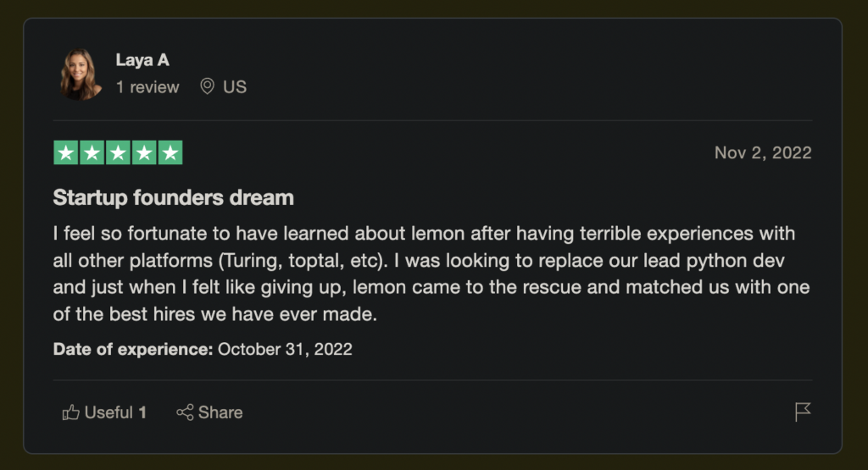The height and width of the screenshot is (470, 868).
Task: Select the fourth green rating star
Action: 144,152
